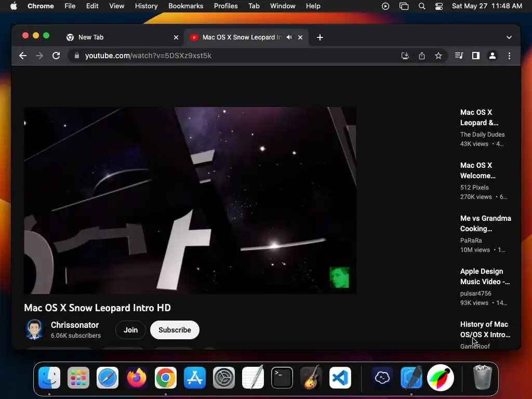View site information lock icon

(77, 56)
